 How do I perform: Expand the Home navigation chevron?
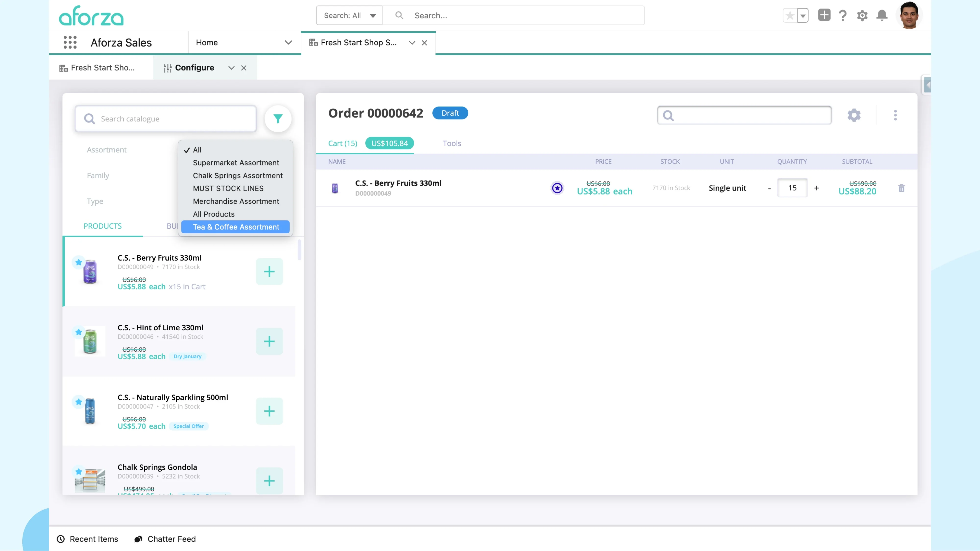coord(288,43)
